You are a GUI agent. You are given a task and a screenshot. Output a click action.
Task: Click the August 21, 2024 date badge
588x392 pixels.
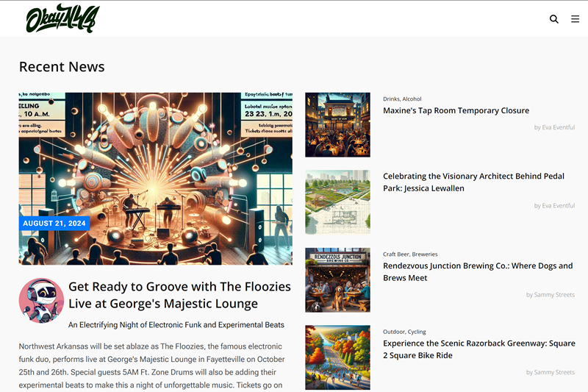pyautogui.click(x=54, y=223)
